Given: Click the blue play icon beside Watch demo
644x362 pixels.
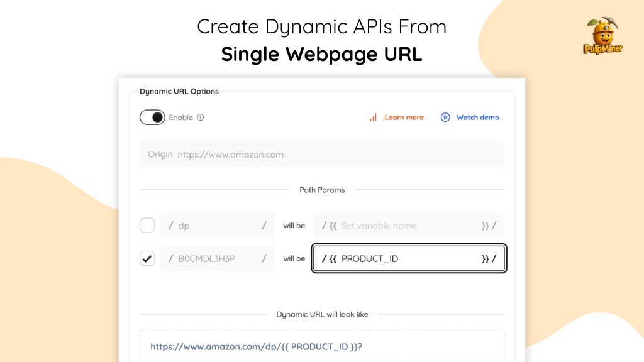Looking at the screenshot, I should [x=445, y=118].
